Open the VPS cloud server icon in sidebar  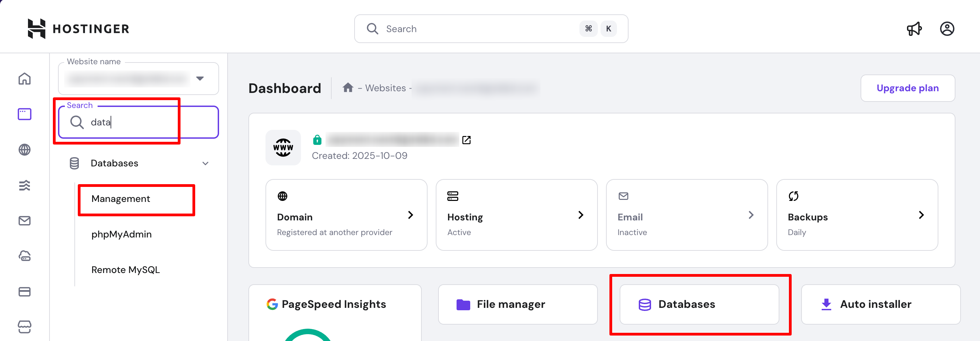(24, 256)
